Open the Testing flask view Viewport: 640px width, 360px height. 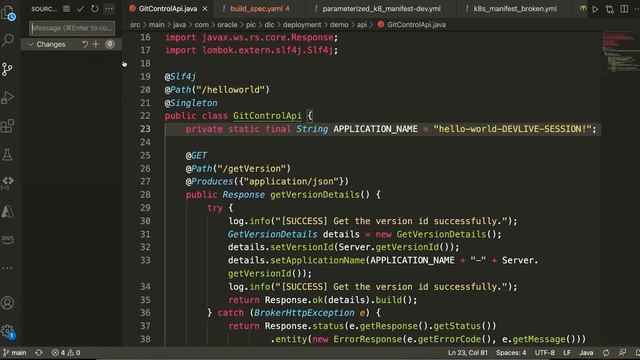(x=7, y=155)
